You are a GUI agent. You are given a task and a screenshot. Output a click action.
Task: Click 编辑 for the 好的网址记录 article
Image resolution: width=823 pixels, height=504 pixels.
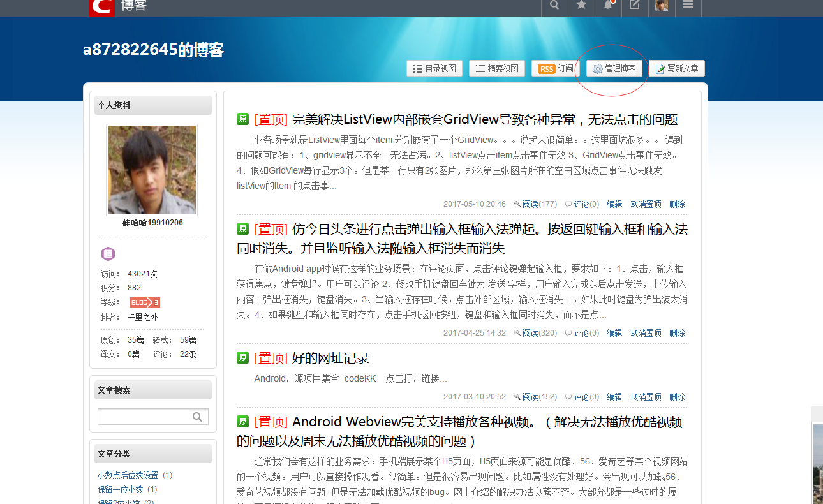tap(614, 397)
